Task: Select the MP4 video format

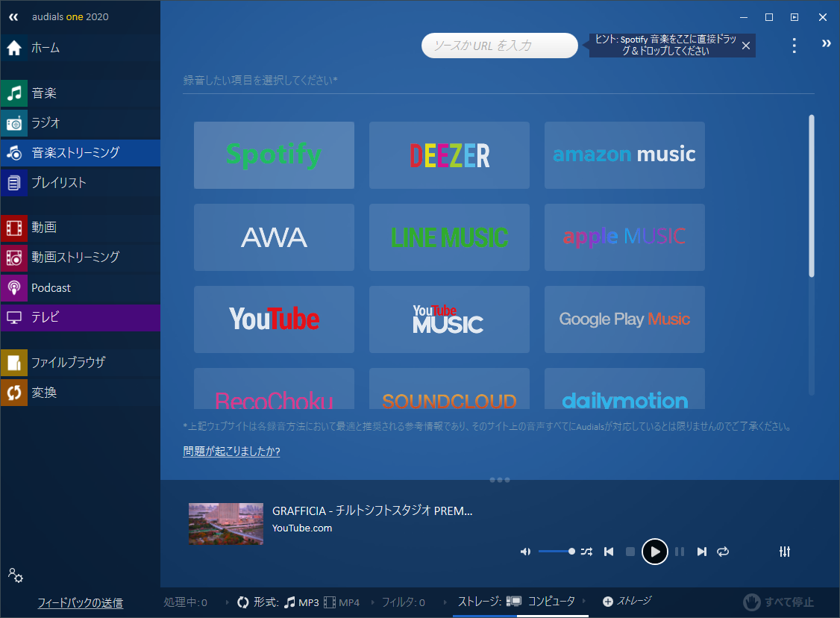Action: 342,602
